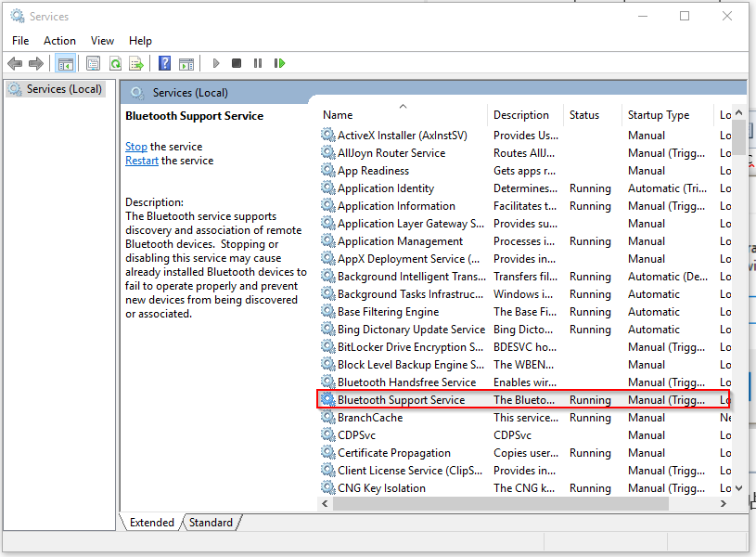Select the Bluetooth Support Service row name
This screenshot has height=557, width=756.
click(x=401, y=400)
